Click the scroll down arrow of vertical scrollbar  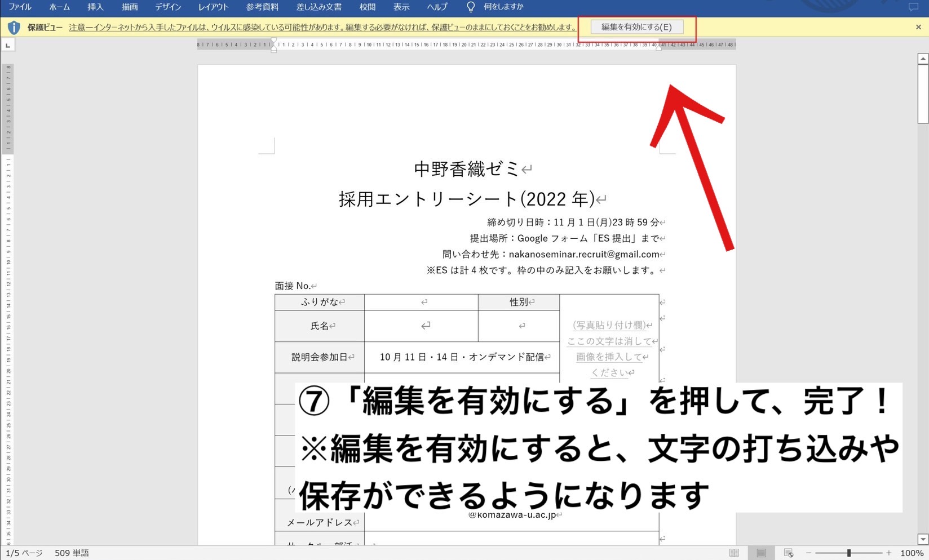(x=923, y=539)
